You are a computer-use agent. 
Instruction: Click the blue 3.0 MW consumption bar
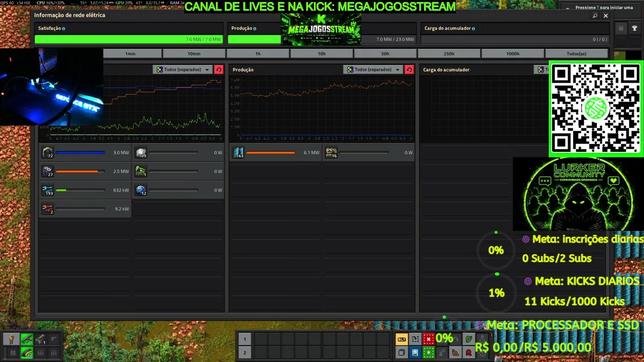(80, 152)
